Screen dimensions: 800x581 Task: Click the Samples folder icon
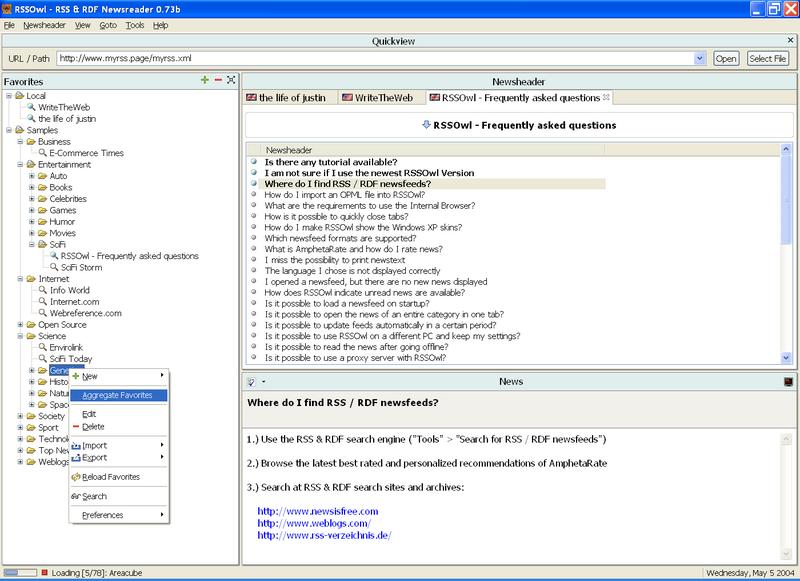pyautogui.click(x=20, y=130)
